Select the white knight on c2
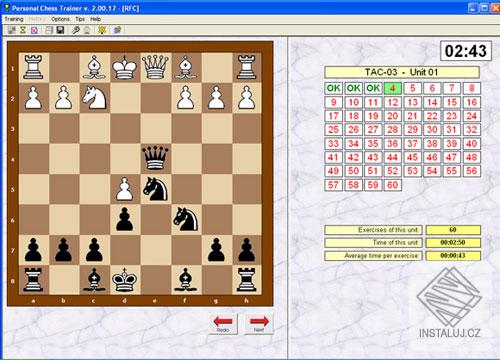Viewport: 500px width, 360px height. click(94, 98)
